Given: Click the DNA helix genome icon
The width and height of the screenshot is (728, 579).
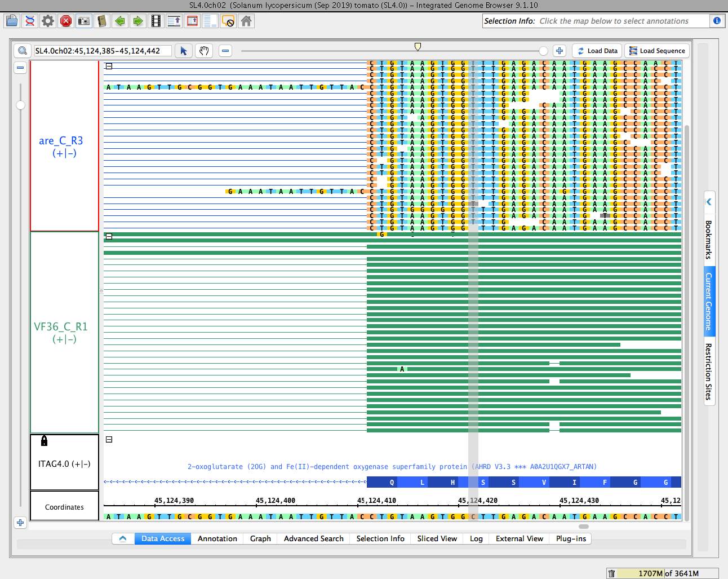Looking at the screenshot, I should tap(30, 21).
